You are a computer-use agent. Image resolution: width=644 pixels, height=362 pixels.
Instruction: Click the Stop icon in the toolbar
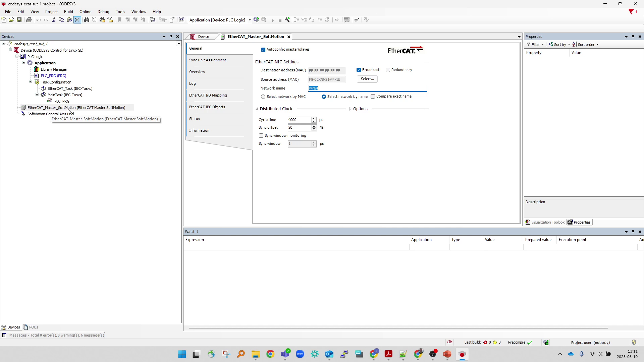(280, 20)
